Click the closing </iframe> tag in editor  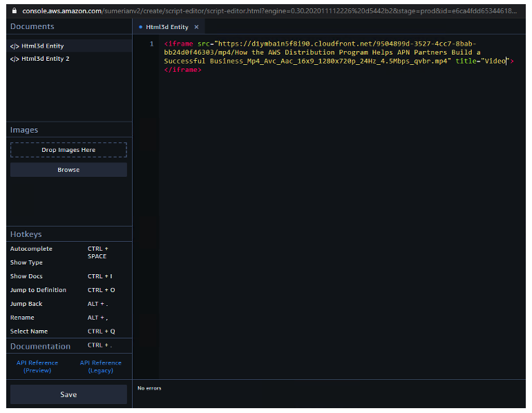coord(182,70)
